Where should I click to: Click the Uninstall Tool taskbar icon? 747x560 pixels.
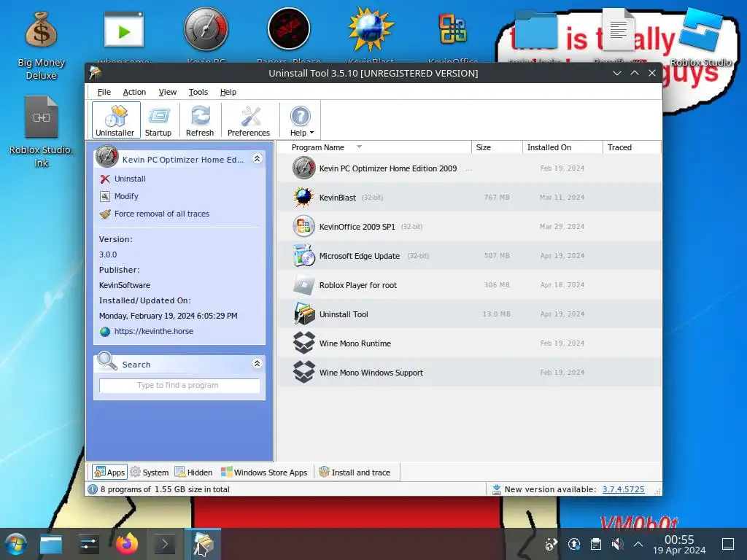click(203, 544)
